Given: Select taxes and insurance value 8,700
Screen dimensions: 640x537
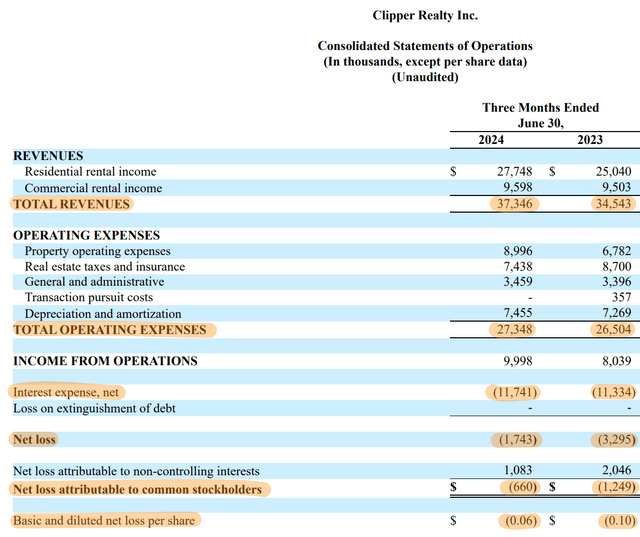Looking at the screenshot, I should (617, 266).
